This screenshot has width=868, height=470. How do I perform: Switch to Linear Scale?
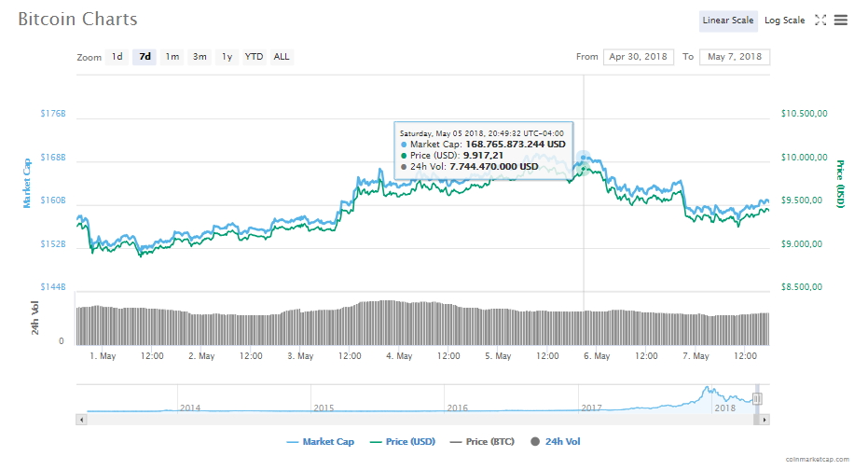pyautogui.click(x=728, y=21)
